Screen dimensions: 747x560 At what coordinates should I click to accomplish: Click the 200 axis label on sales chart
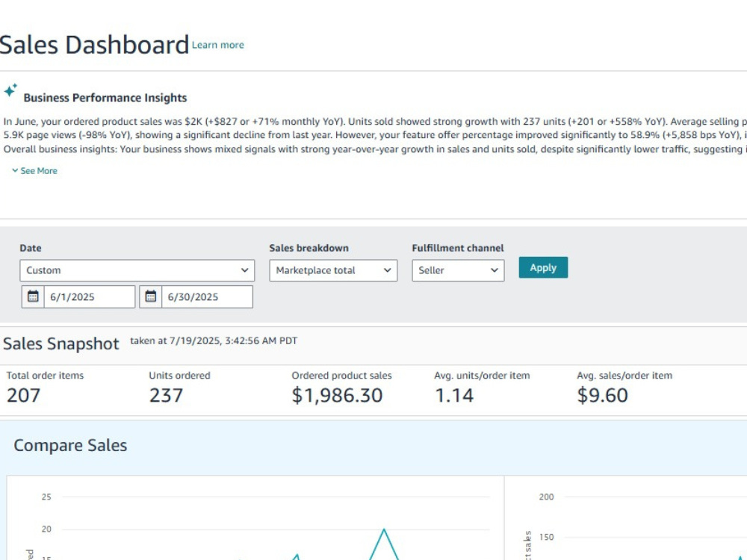pos(547,497)
